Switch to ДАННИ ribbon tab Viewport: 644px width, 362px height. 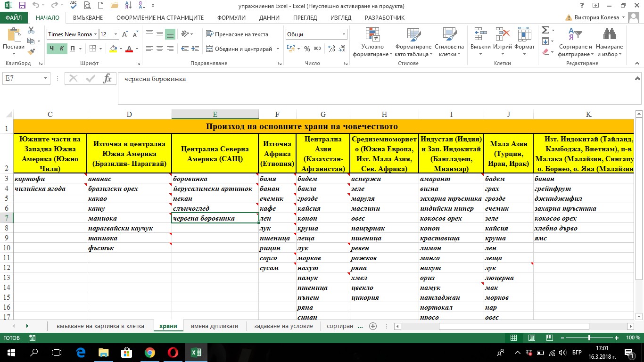tap(270, 17)
